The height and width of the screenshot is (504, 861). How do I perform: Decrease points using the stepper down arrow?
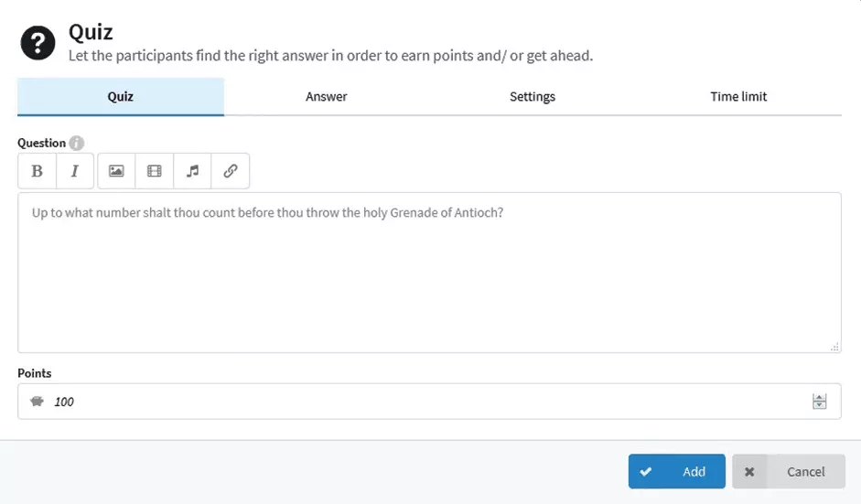click(x=819, y=405)
